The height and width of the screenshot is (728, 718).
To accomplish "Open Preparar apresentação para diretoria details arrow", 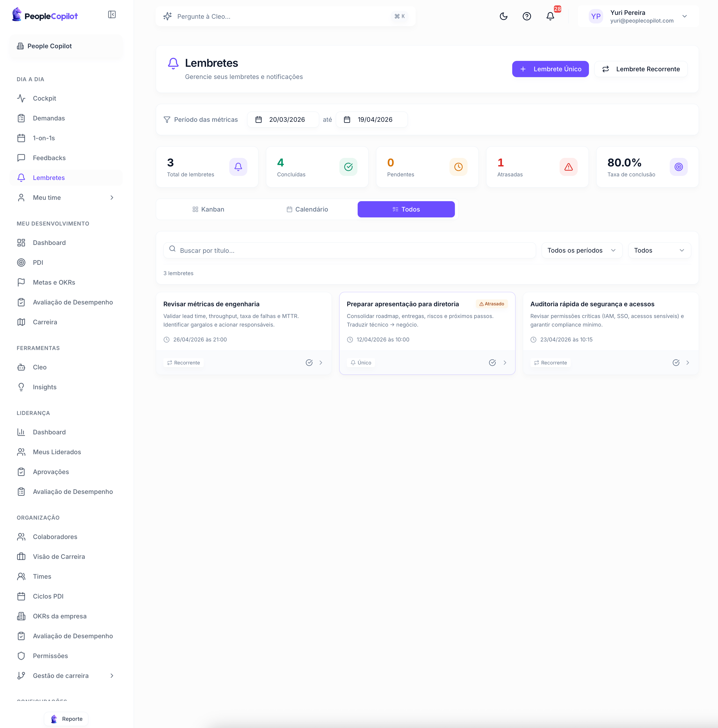I will [x=505, y=362].
